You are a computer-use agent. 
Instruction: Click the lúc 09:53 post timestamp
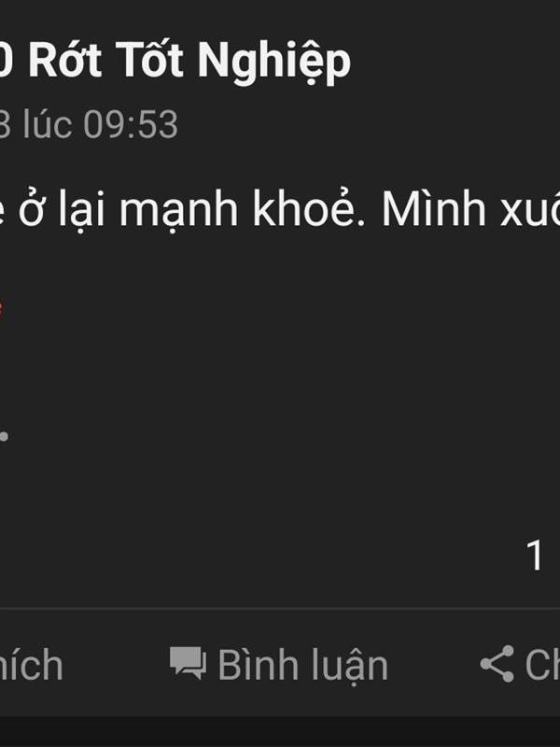coord(101,124)
